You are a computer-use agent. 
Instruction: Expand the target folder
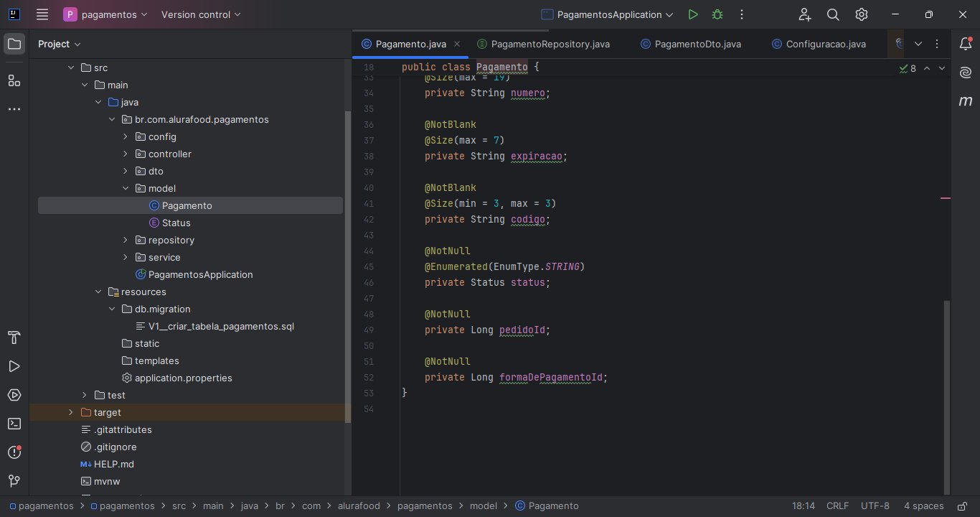[x=70, y=412]
